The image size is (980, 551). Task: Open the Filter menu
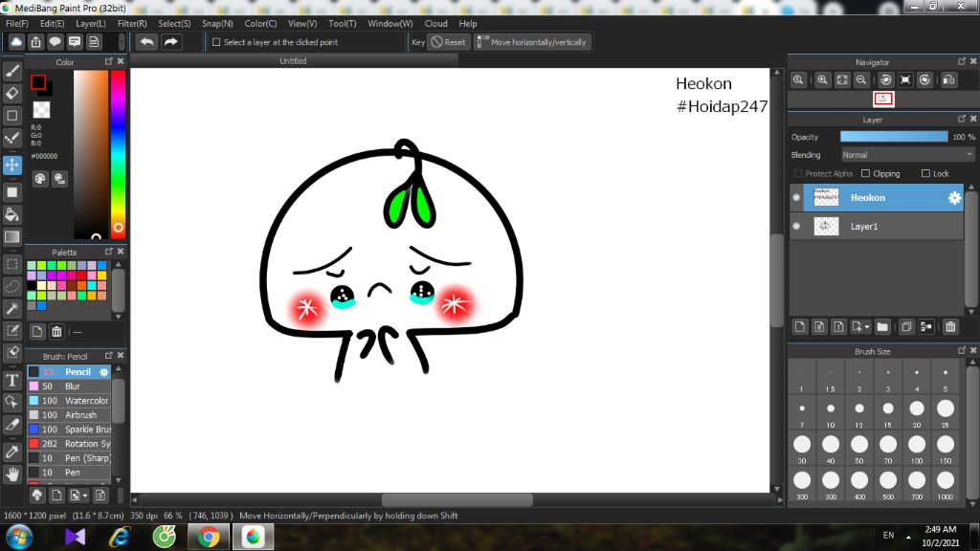(x=132, y=24)
